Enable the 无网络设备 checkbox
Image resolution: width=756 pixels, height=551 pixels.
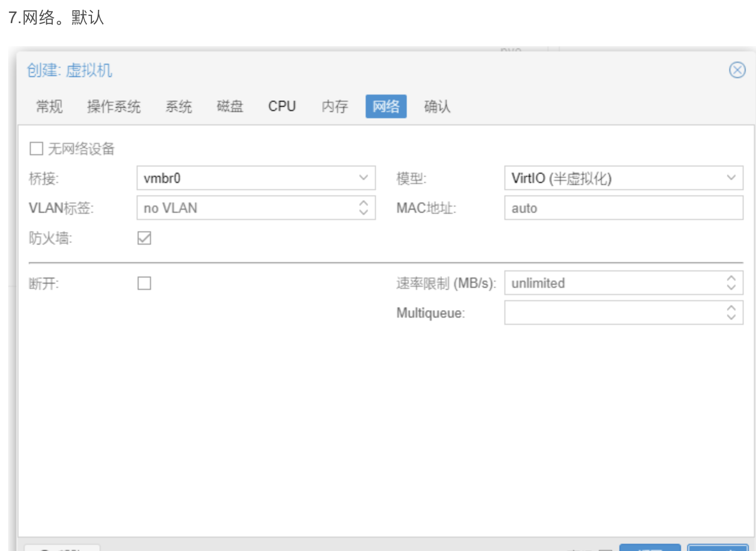36,149
